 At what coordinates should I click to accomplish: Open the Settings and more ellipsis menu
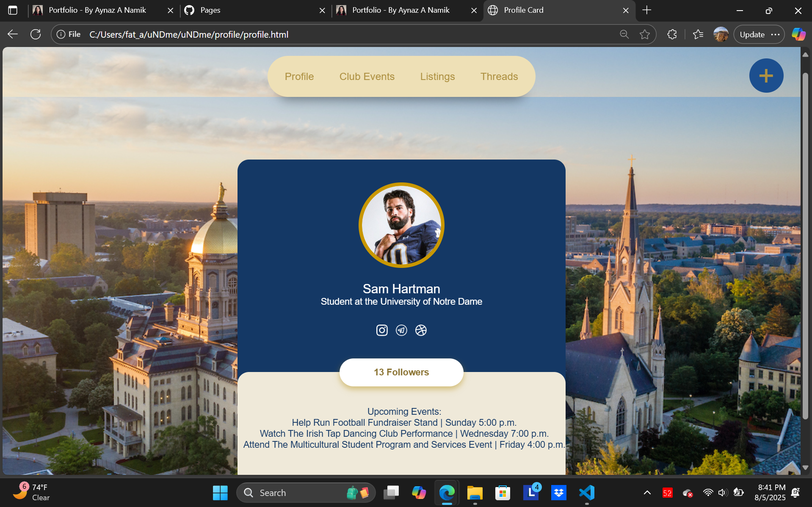(x=775, y=34)
